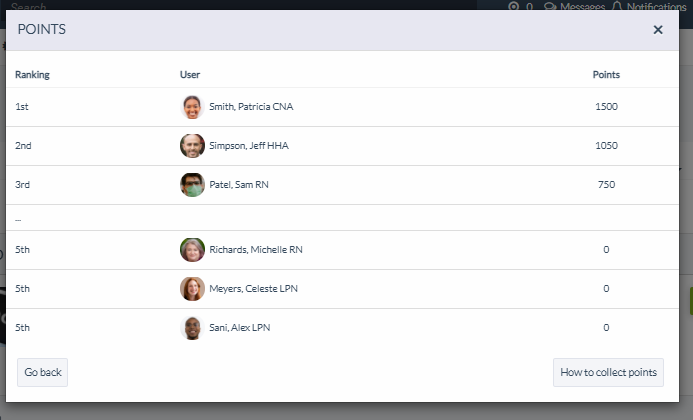This screenshot has width=693, height=420.
Task: Click Michelle Richards' avatar
Action: (192, 250)
